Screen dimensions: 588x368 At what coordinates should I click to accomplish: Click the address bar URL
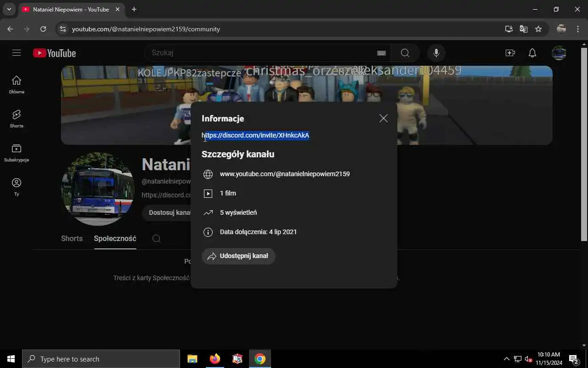[146, 29]
